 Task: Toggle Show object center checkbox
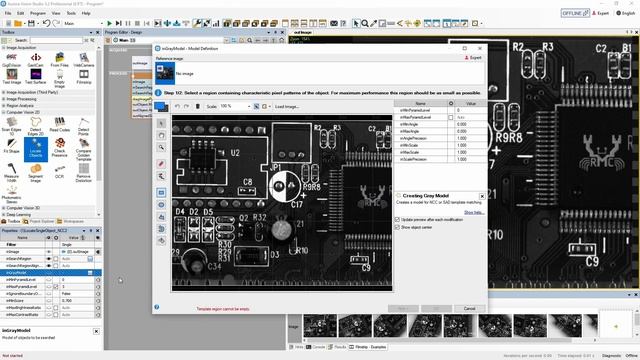(x=397, y=227)
